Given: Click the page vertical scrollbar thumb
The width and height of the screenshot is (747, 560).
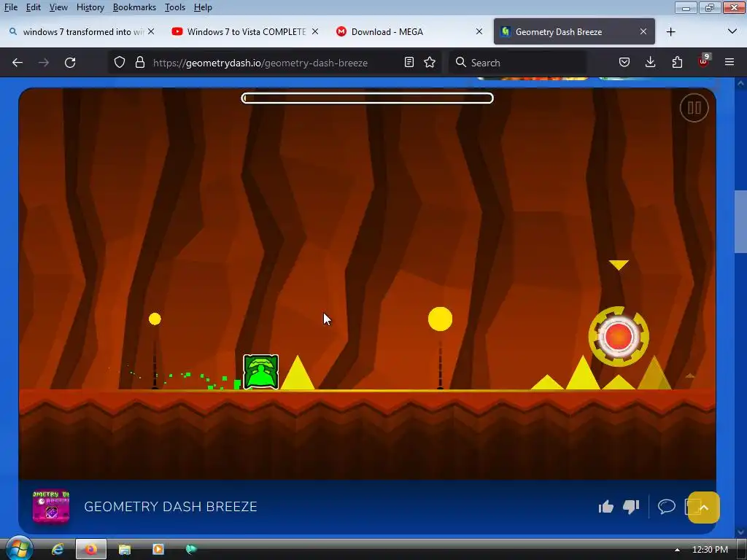Looking at the screenshot, I should (x=741, y=222).
